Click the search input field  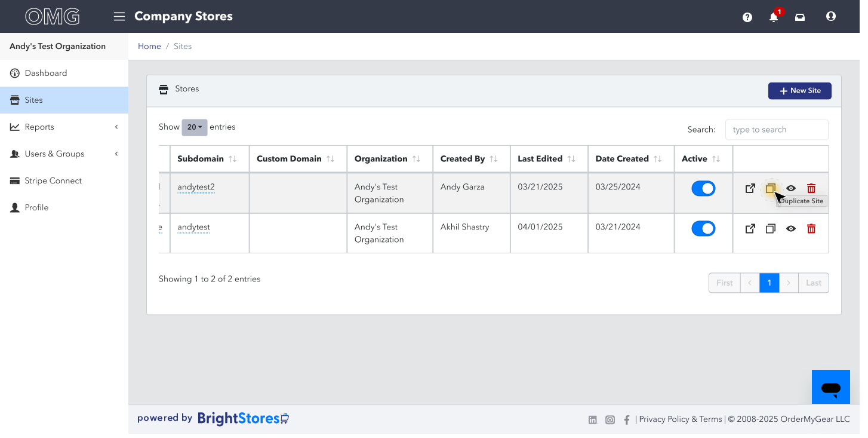777,130
